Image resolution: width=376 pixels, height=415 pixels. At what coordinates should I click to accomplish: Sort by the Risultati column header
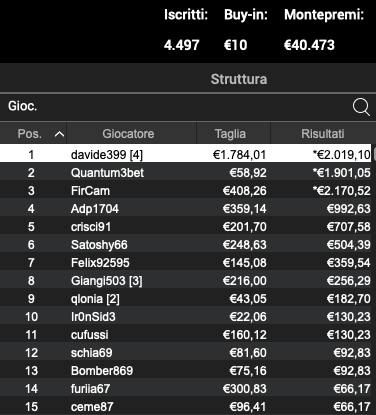coord(322,134)
